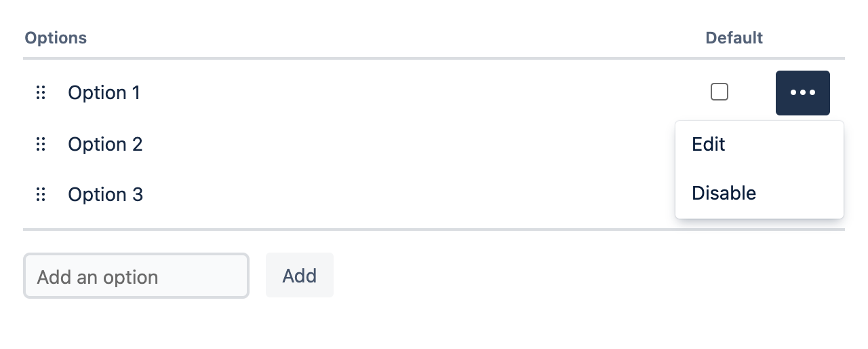Select Disable in the actions menu
The image size is (868, 349).
pyautogui.click(x=724, y=194)
